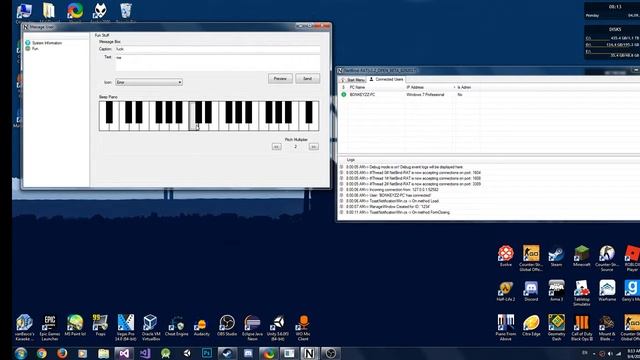
Task: Open Oracle VM VirtualBox desktop shortcut
Action: point(151,328)
